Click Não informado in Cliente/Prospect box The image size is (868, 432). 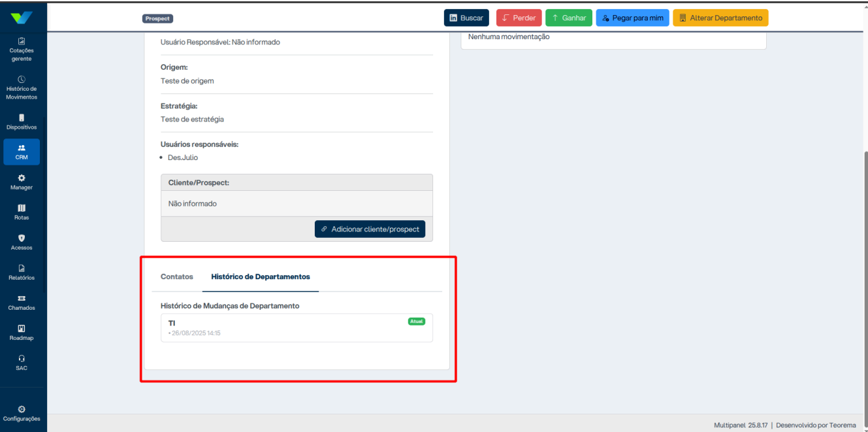(193, 203)
